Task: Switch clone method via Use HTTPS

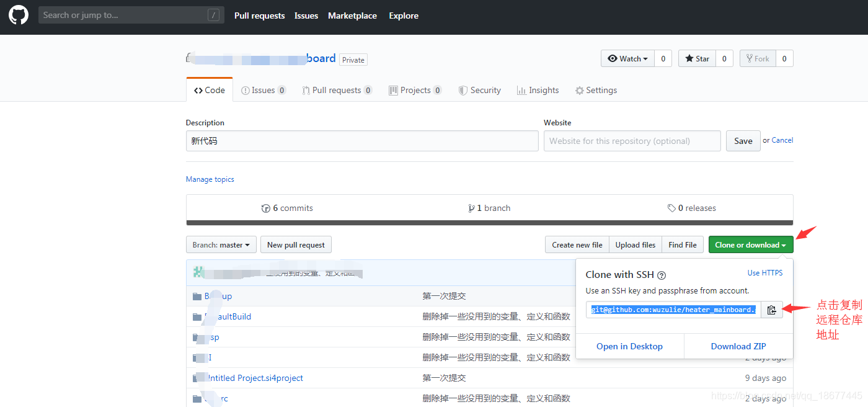Action: coord(765,273)
